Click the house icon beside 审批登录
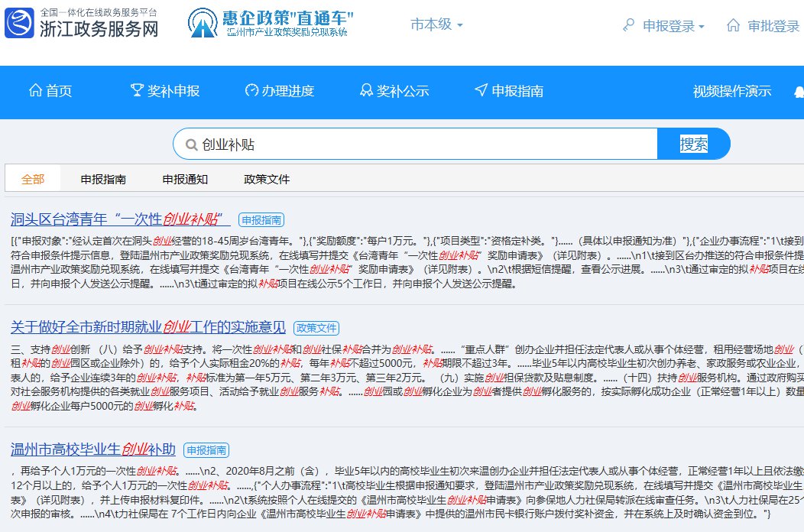The image size is (804, 532). (x=734, y=25)
